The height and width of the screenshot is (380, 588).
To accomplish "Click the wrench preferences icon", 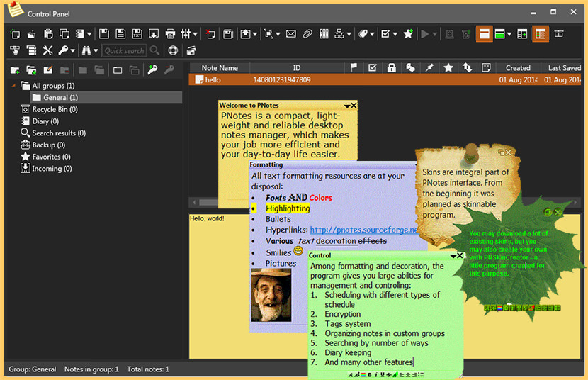I will click(x=47, y=50).
